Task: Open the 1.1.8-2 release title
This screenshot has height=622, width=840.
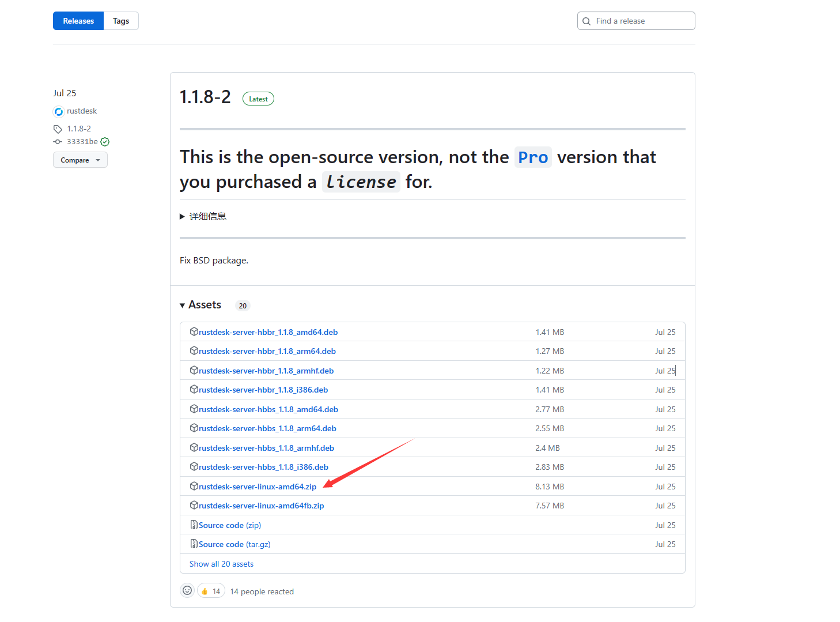Action: (x=205, y=97)
